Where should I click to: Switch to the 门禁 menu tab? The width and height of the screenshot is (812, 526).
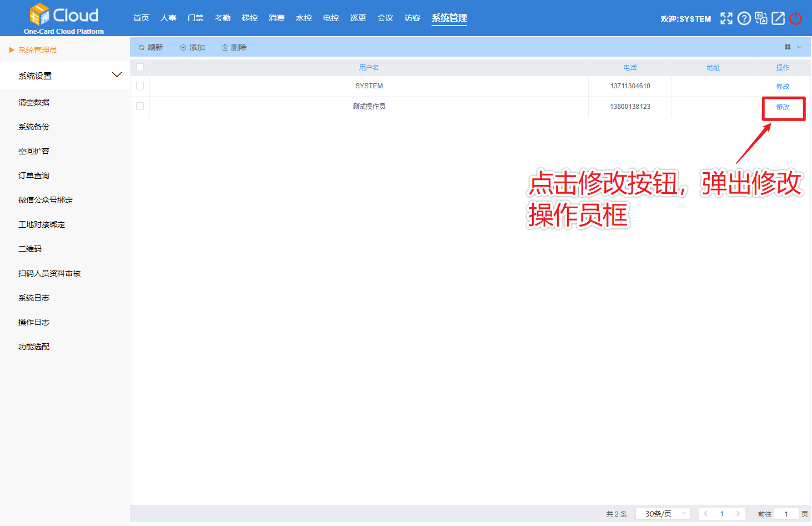coord(195,17)
